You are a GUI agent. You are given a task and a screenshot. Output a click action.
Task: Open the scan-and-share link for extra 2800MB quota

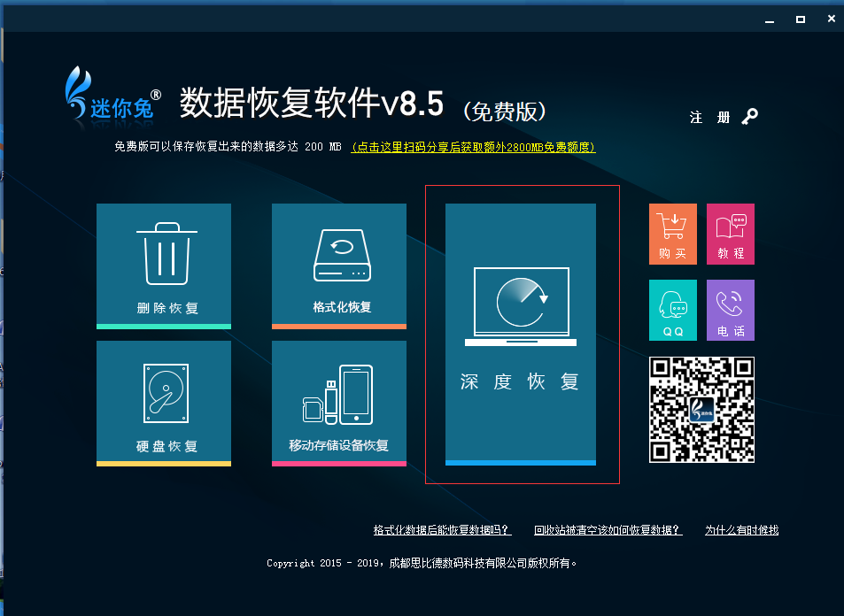tap(473, 147)
